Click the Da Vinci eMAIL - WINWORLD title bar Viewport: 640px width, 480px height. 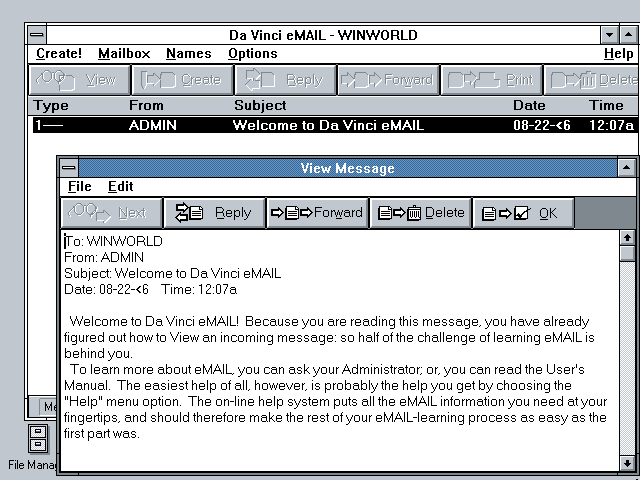323,35
